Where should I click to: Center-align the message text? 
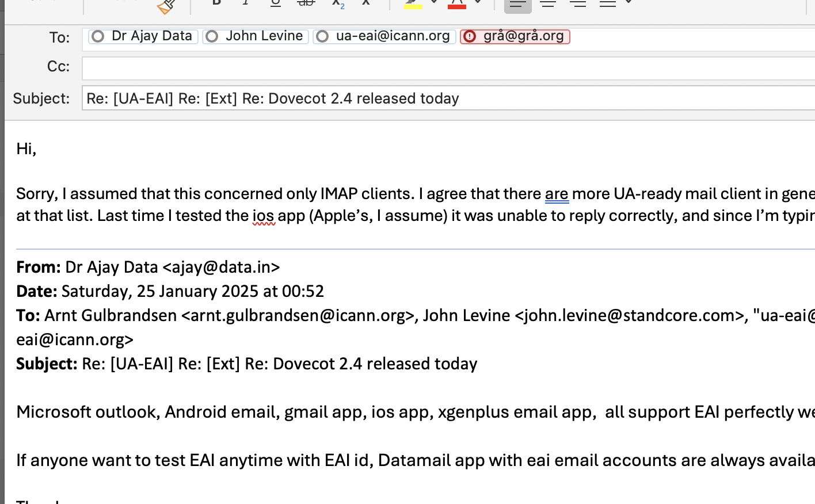[x=548, y=3]
